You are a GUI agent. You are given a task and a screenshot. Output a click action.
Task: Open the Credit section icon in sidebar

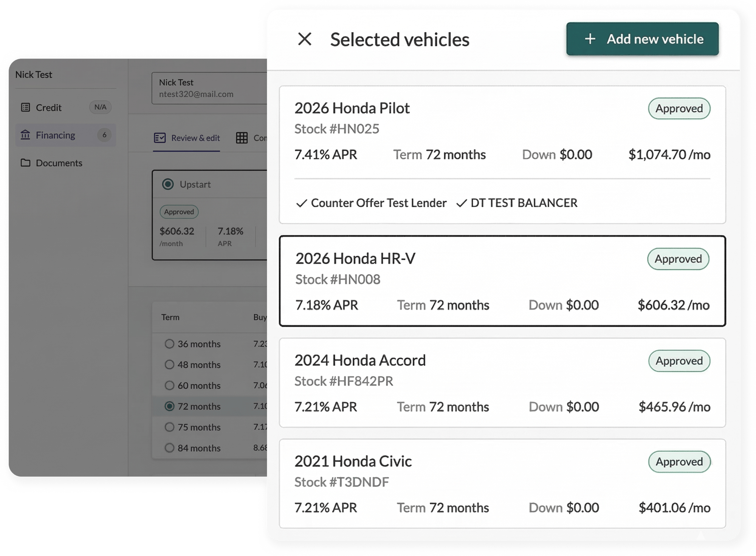pyautogui.click(x=25, y=107)
